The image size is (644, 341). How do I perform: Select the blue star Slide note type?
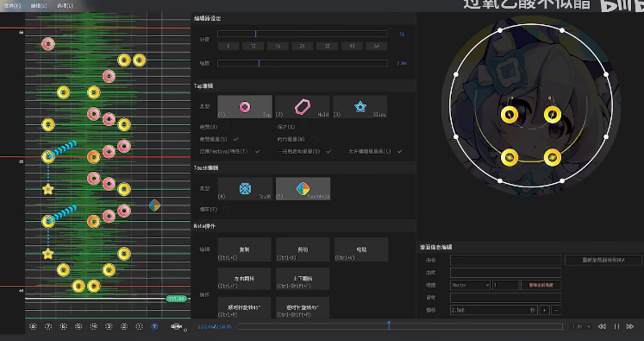point(360,107)
